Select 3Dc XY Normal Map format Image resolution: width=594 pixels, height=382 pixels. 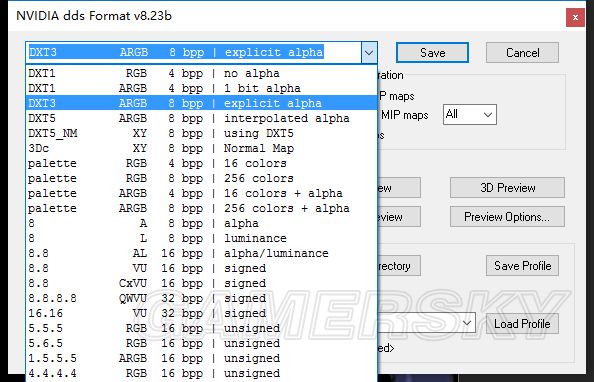pyautogui.click(x=202, y=148)
